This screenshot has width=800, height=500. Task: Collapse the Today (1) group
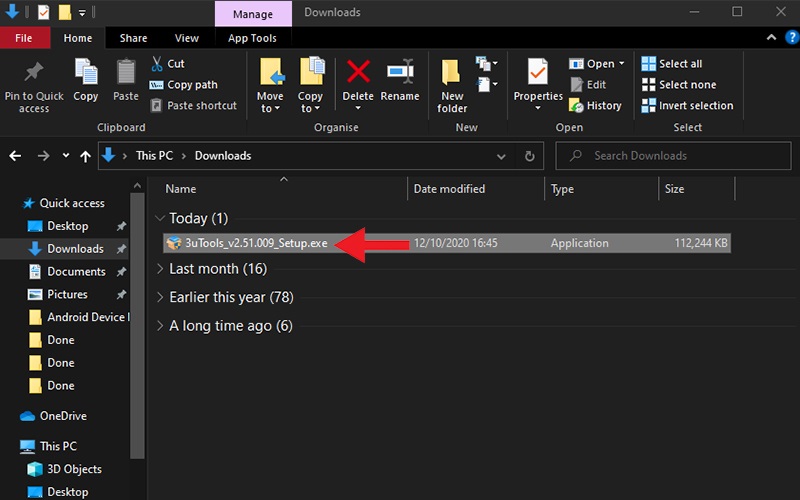pos(160,218)
